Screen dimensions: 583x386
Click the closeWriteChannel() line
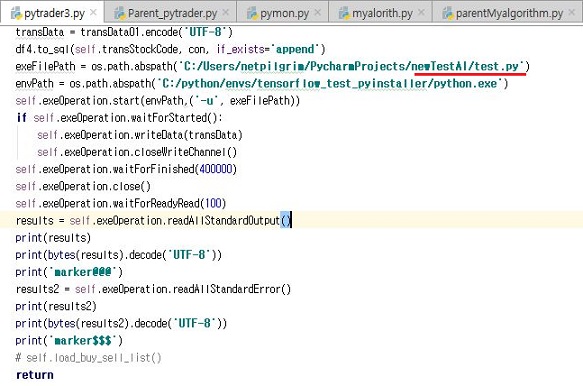coord(137,152)
